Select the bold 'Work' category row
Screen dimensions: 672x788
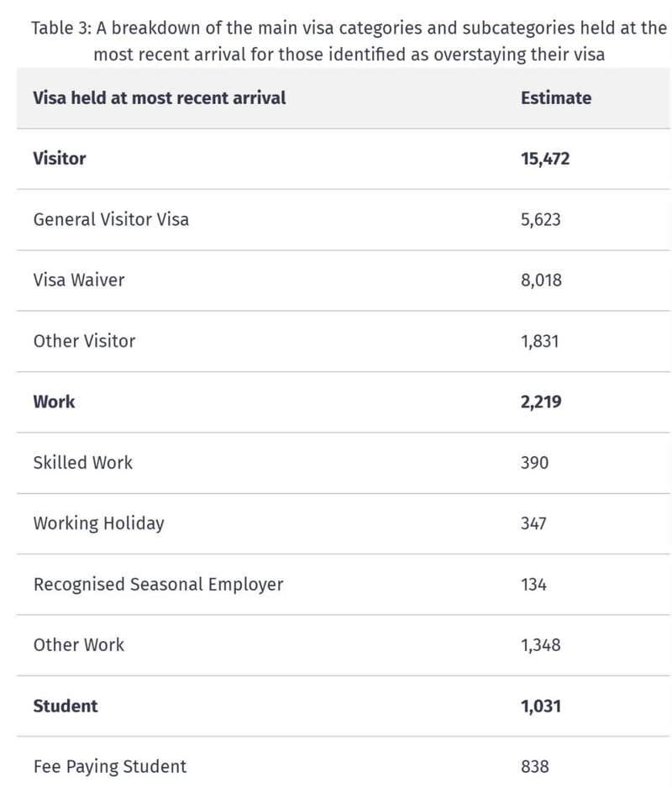click(x=344, y=402)
